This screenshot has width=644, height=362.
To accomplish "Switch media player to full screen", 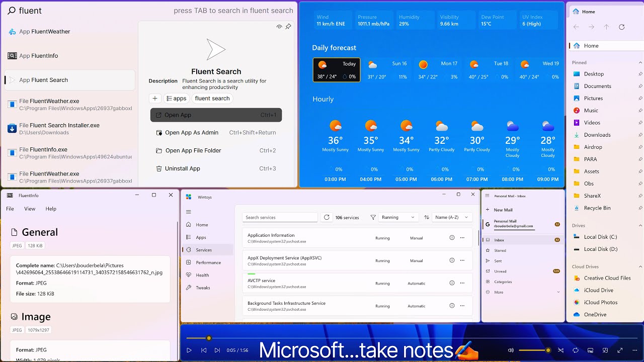I will 620,350.
